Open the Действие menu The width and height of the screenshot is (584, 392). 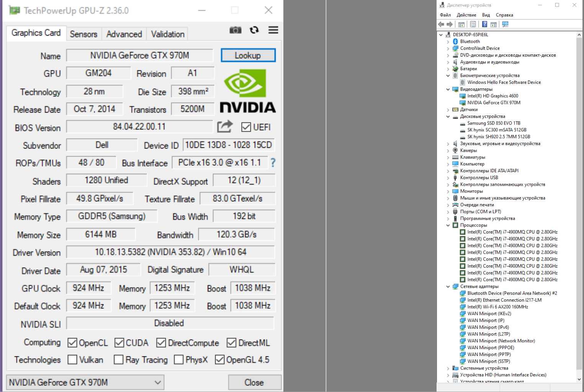pos(466,15)
